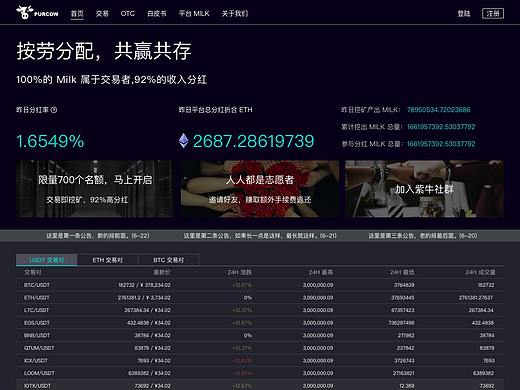This screenshot has width=520, height=390.
Task: Select the BNB/USDT trading pair row
Action: [260, 335]
